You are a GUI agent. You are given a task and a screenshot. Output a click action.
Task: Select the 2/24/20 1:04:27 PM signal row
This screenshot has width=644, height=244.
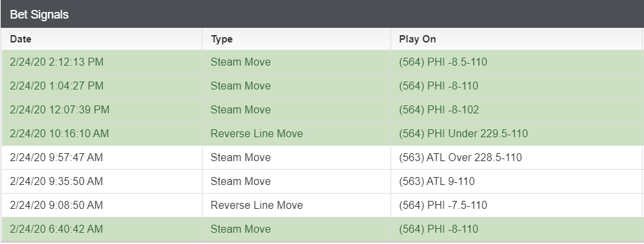322,86
